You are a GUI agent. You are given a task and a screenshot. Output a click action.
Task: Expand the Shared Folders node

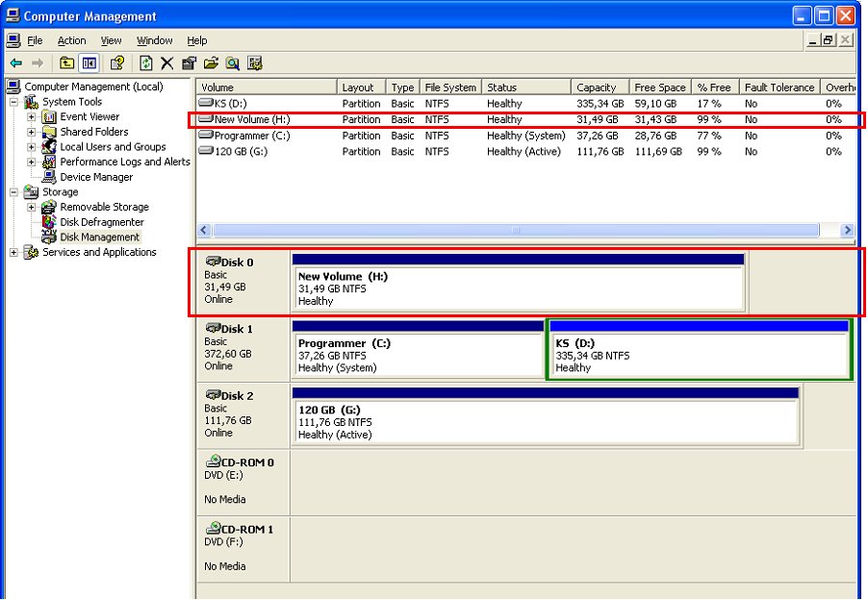pyautogui.click(x=32, y=132)
